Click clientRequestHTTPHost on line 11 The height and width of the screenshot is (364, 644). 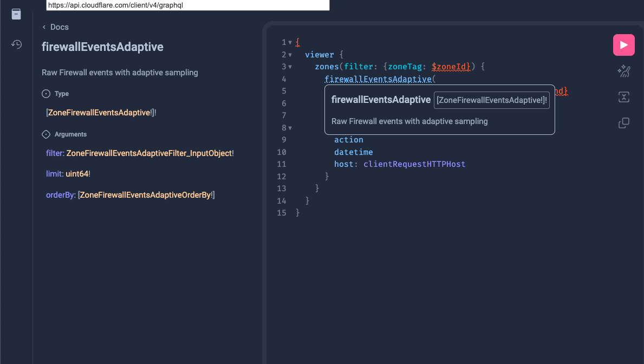coord(414,164)
